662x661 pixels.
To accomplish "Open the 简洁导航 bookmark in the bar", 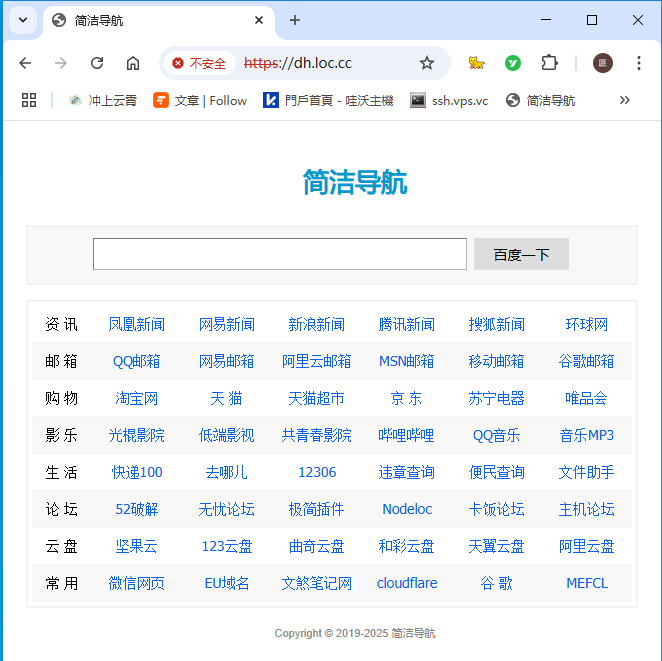I will 540,100.
